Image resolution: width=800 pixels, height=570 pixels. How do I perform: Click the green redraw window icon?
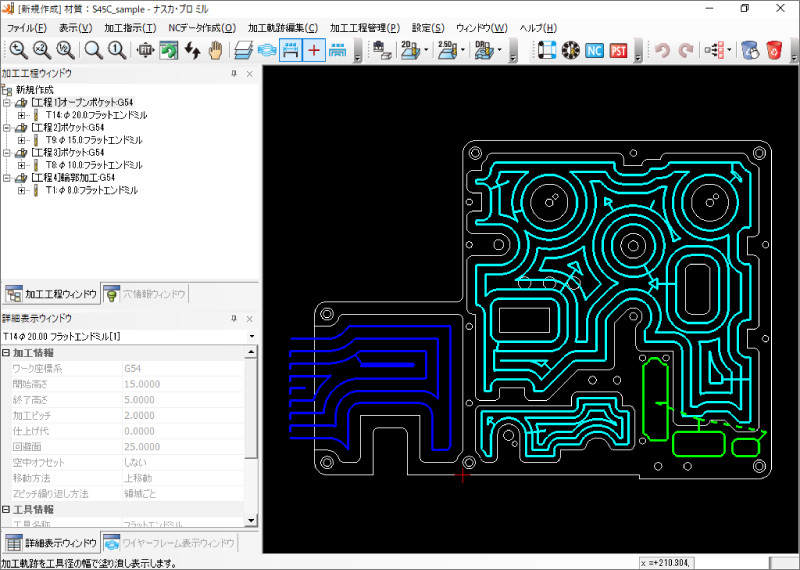point(169,50)
